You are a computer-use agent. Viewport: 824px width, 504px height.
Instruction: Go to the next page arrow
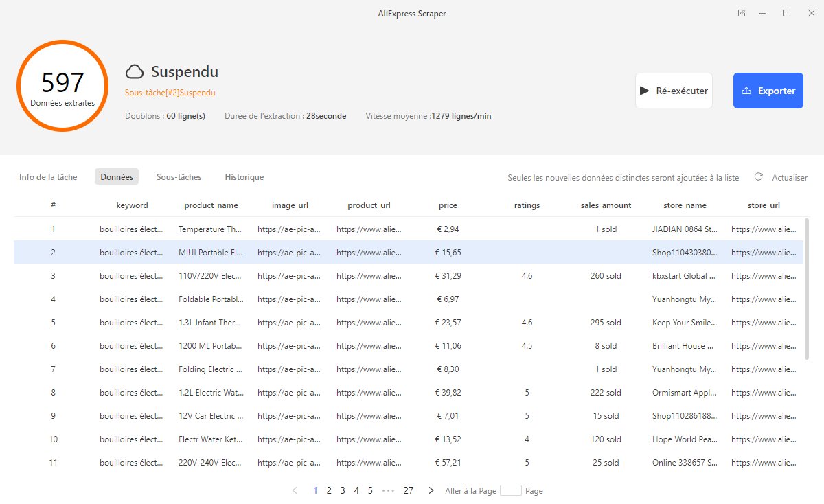[431, 490]
